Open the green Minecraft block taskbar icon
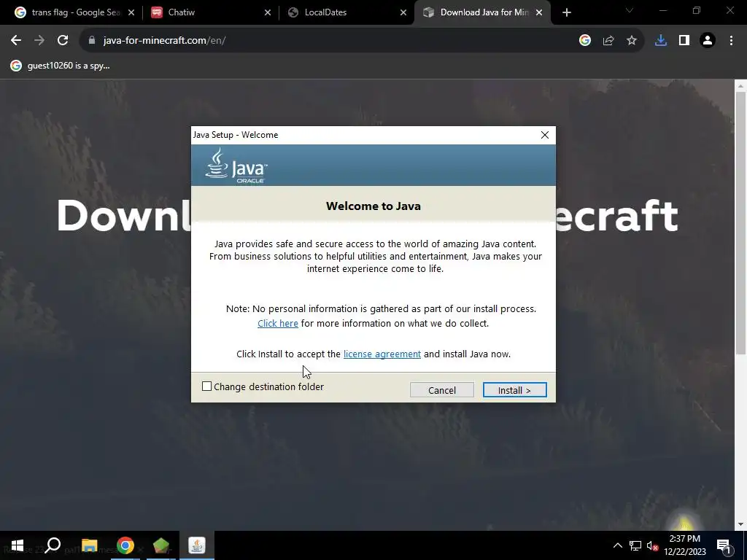The height and width of the screenshot is (560, 747). coord(161,545)
